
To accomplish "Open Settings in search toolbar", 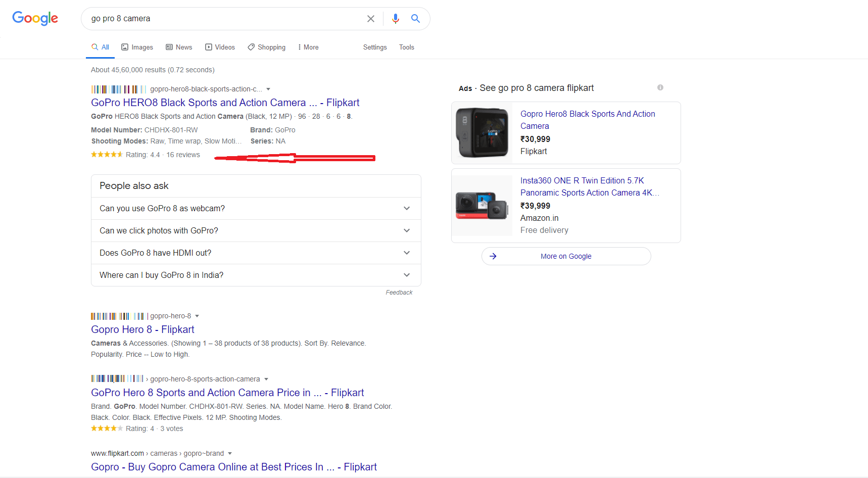I will click(x=374, y=47).
